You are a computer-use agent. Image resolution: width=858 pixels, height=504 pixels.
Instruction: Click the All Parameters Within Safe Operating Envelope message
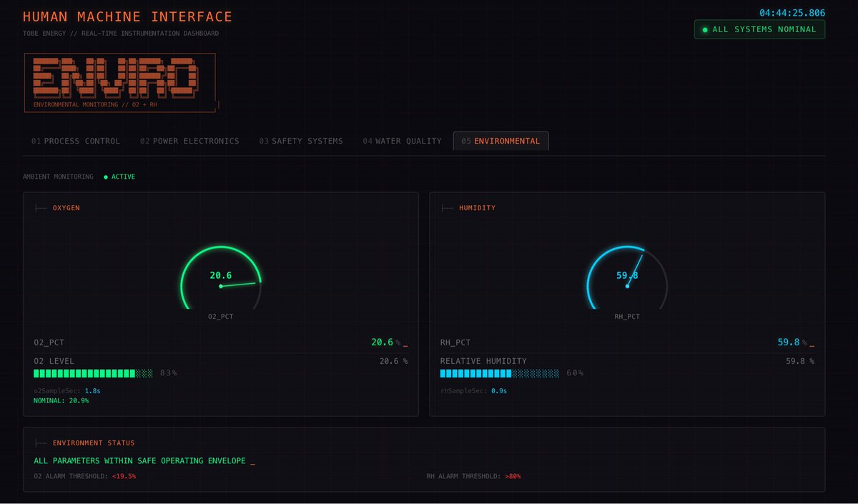[x=139, y=461]
